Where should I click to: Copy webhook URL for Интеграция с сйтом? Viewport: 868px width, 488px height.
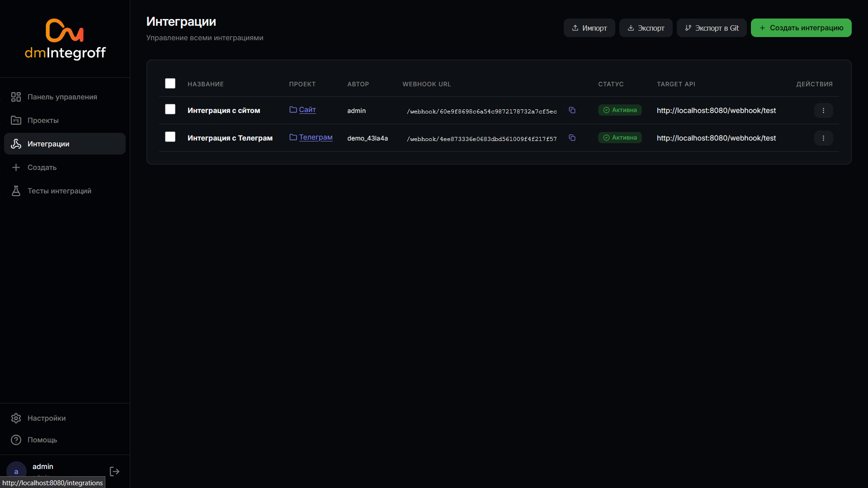(x=572, y=110)
